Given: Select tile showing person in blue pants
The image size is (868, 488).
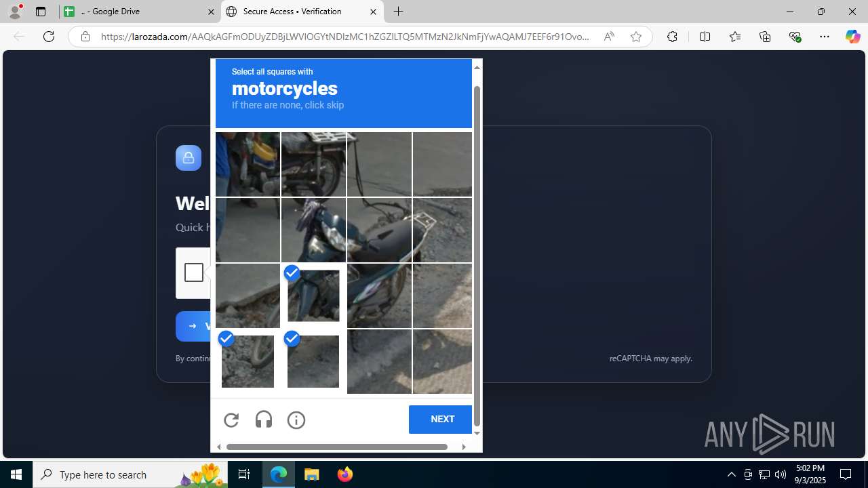Looking at the screenshot, I should pyautogui.click(x=248, y=164).
